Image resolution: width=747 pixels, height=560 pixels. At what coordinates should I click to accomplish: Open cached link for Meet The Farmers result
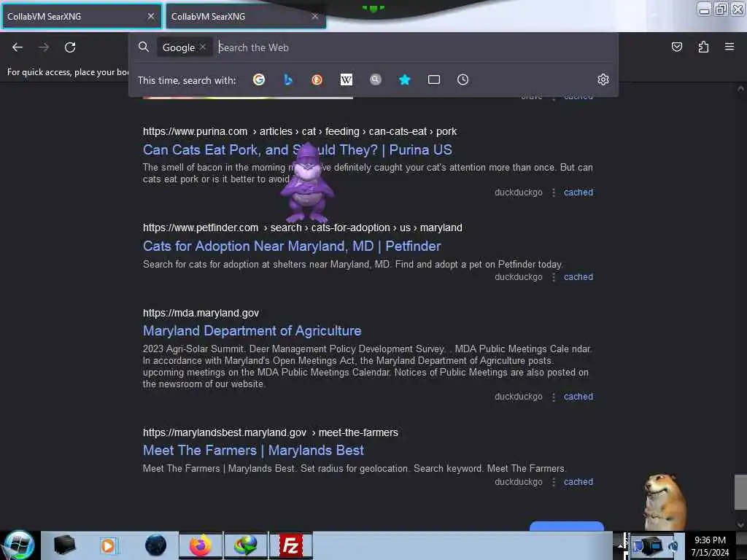pos(578,482)
